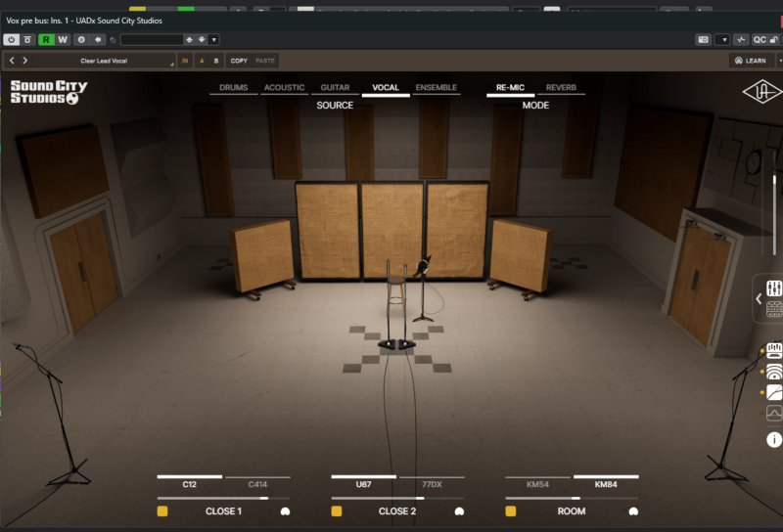Load next host preset with down arrow
783x532 pixels.
pos(202,39)
